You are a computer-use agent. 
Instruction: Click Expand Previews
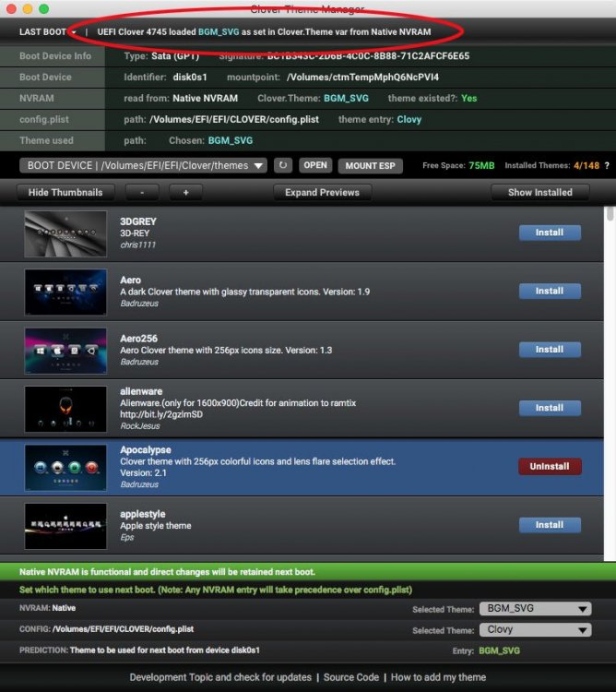pos(323,193)
